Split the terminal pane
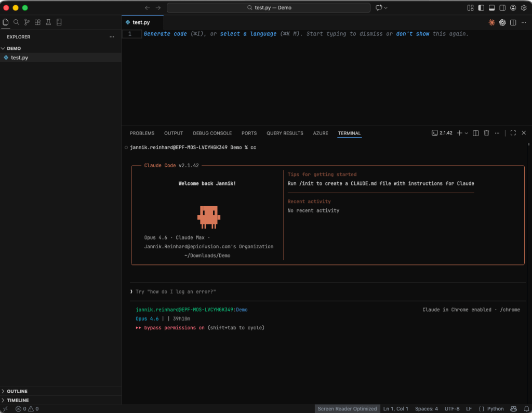The image size is (532, 413). coord(475,133)
